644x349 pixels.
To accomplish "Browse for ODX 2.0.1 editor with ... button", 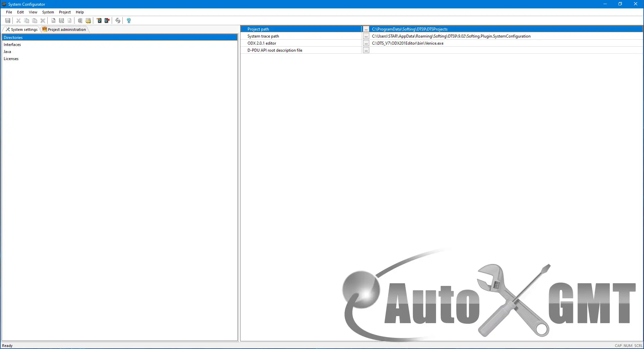I will tap(366, 43).
